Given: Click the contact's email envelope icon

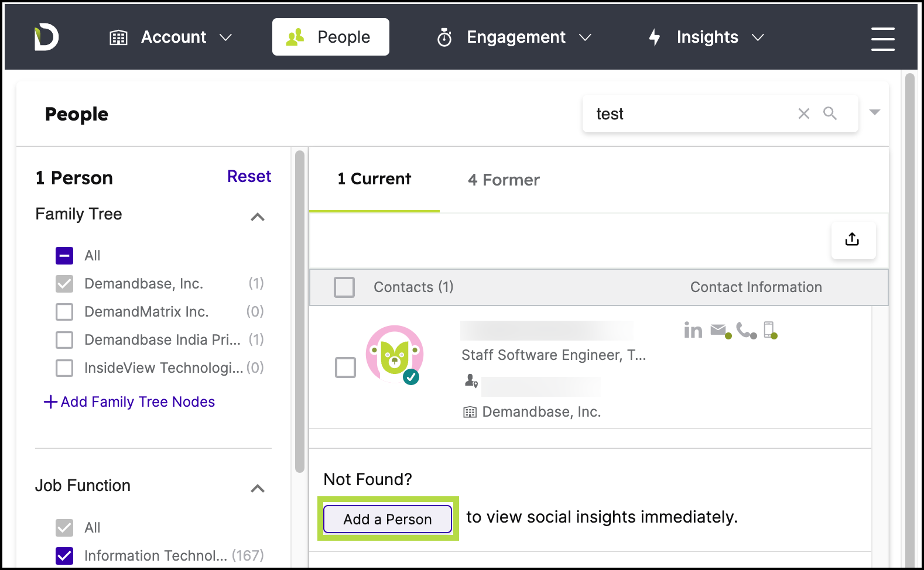Looking at the screenshot, I should click(x=720, y=331).
